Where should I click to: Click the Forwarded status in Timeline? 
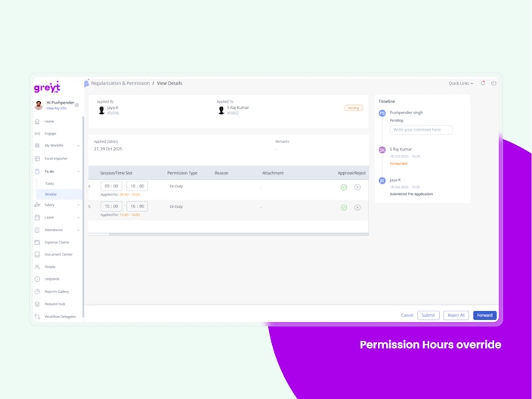(399, 163)
